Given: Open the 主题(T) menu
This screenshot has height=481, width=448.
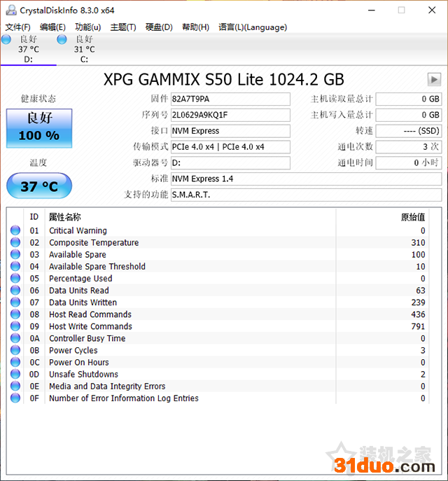Looking at the screenshot, I should point(123,27).
